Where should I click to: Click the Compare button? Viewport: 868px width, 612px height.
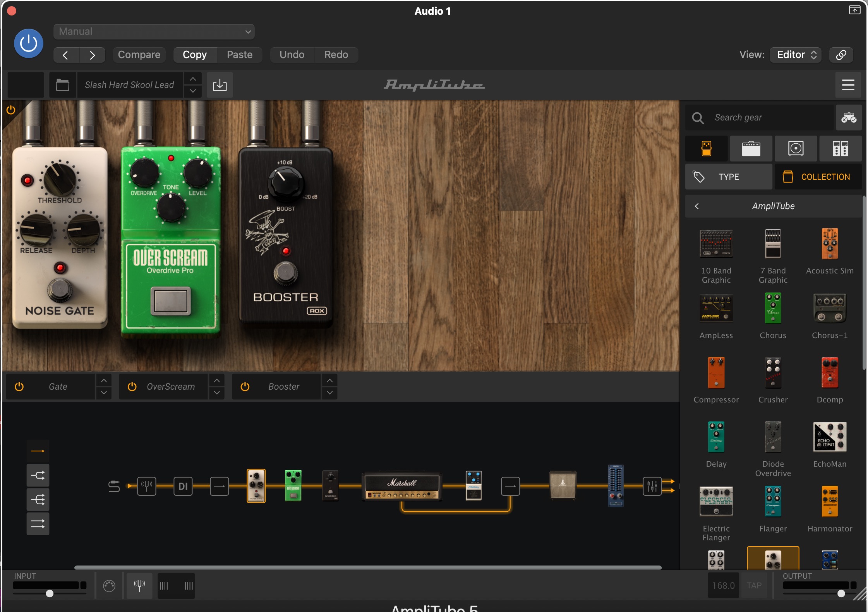tap(139, 55)
